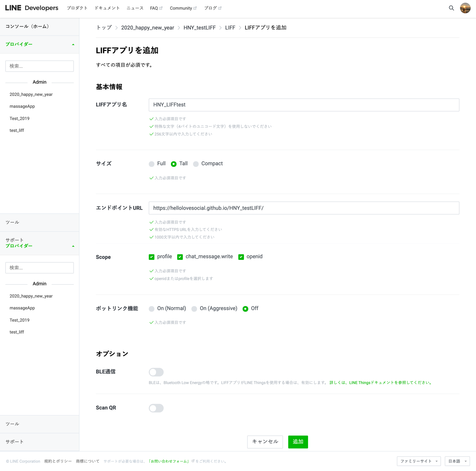Go to トップ in the breadcrumb
476x471 pixels.
click(104, 28)
